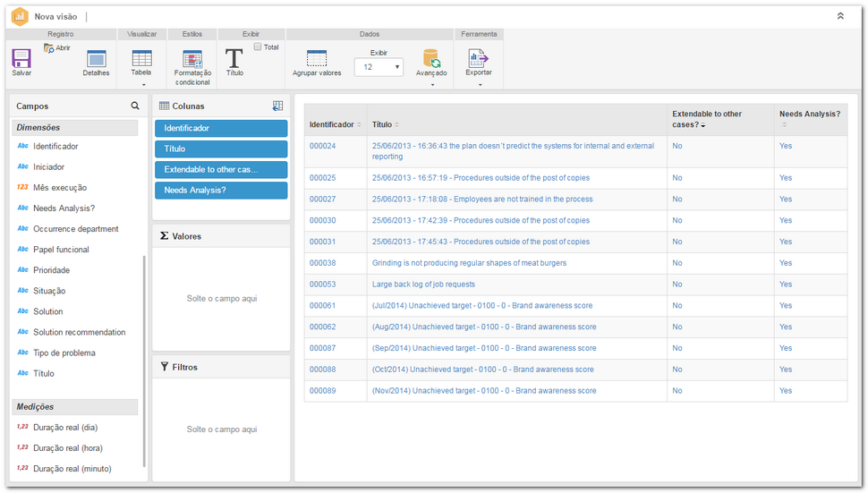Screen dimensions: 868x493
Task: Open the Detalhes panel icon
Action: click(96, 59)
